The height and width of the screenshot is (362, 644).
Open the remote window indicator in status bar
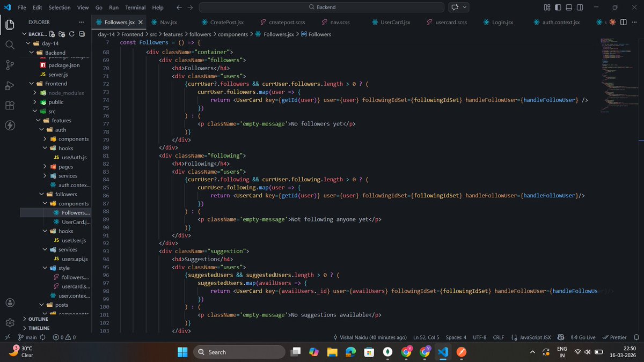(x=6, y=337)
